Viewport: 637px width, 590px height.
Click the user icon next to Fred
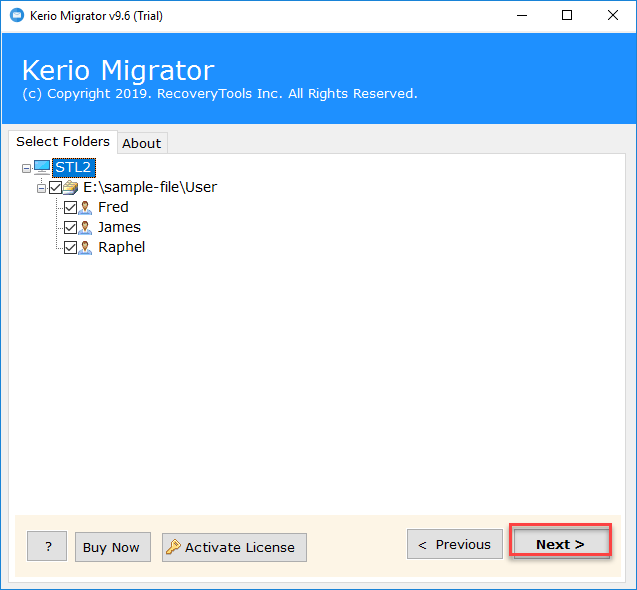[x=85, y=207]
